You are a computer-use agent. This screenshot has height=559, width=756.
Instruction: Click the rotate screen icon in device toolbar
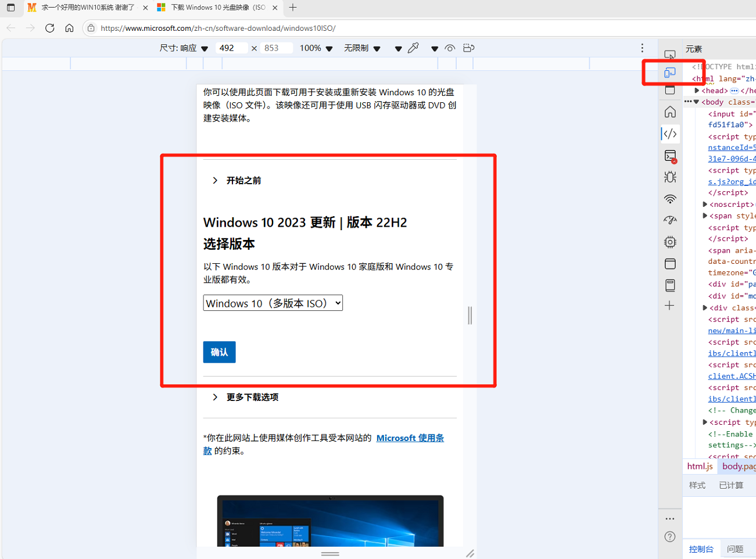[x=468, y=48]
